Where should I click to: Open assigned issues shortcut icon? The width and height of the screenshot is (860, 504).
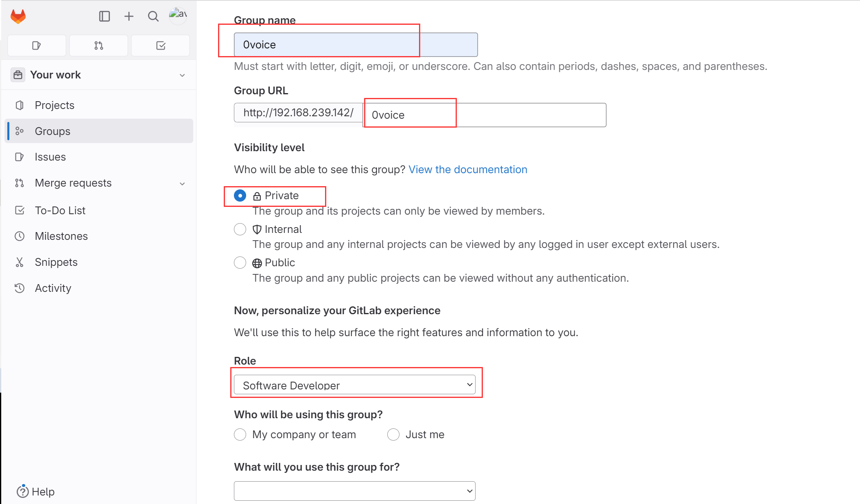pos(37,46)
